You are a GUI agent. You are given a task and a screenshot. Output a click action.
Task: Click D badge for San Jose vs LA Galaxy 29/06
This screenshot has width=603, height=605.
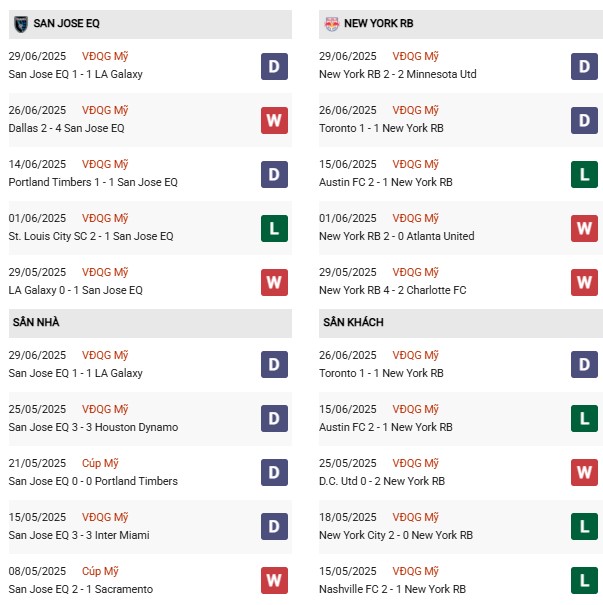tap(274, 67)
